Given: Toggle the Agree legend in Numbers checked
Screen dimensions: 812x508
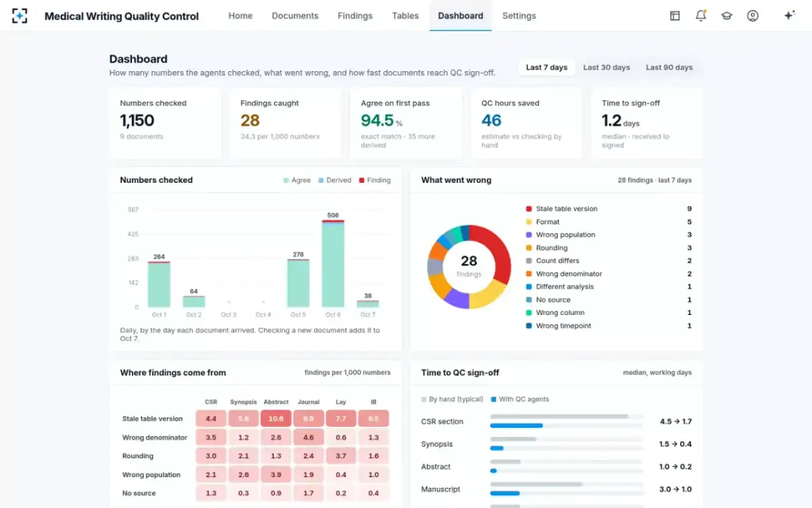Looking at the screenshot, I should [x=297, y=180].
